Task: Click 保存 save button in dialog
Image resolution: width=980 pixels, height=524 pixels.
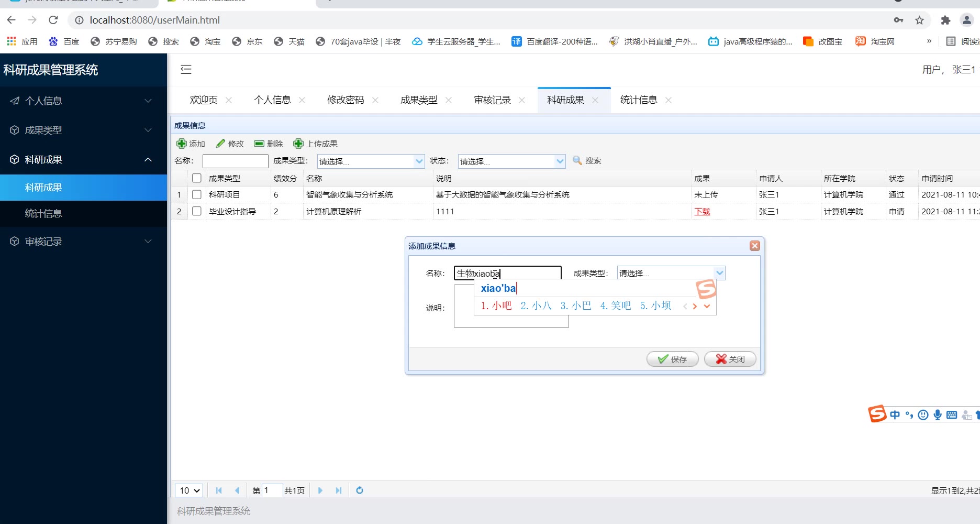Action: pyautogui.click(x=673, y=359)
